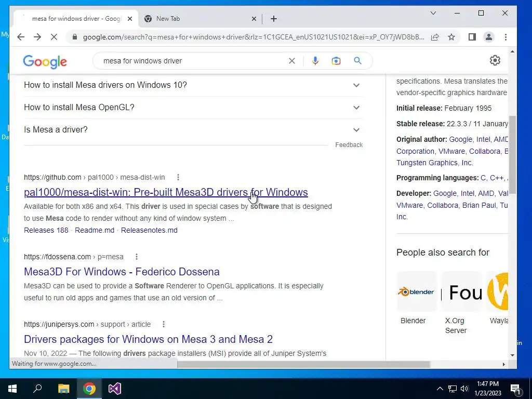Go to Google homepage via logo
This screenshot has height=399, width=532.
pos(45,62)
